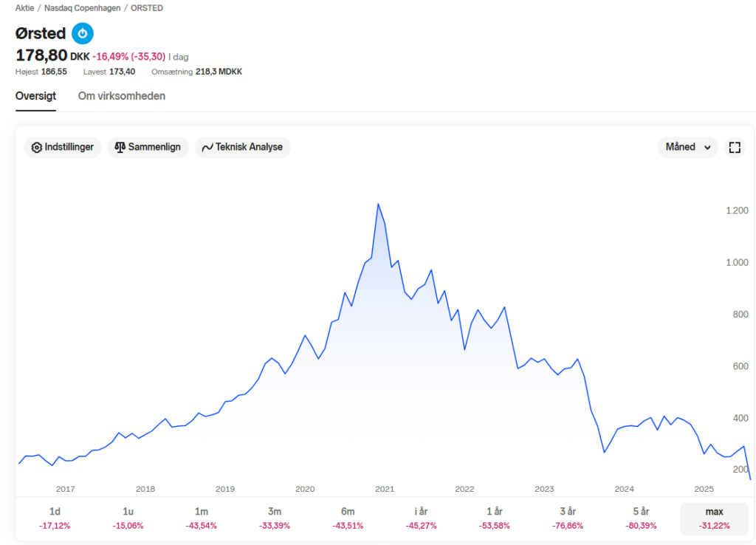
Task: Click the blue Ørsted logo icon
Action: point(83,33)
